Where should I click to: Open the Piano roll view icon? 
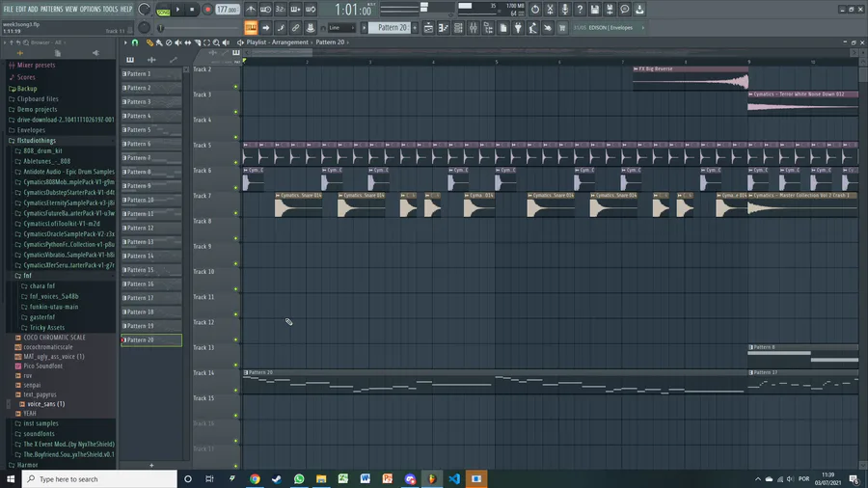click(x=444, y=28)
